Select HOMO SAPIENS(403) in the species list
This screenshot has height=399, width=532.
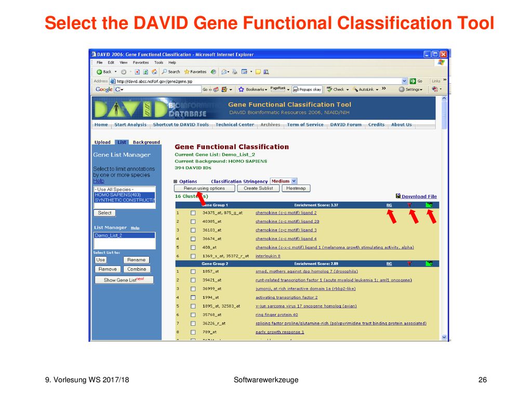[x=125, y=195]
